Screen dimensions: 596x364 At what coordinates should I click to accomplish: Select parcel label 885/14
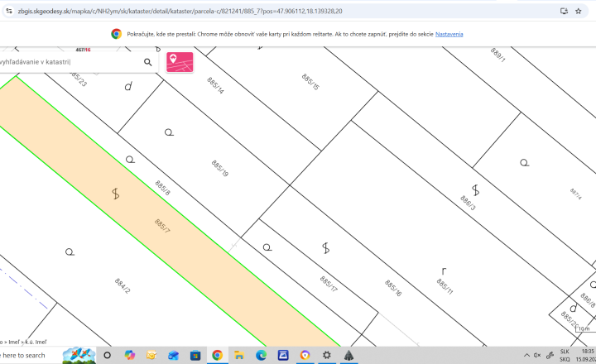(215, 85)
